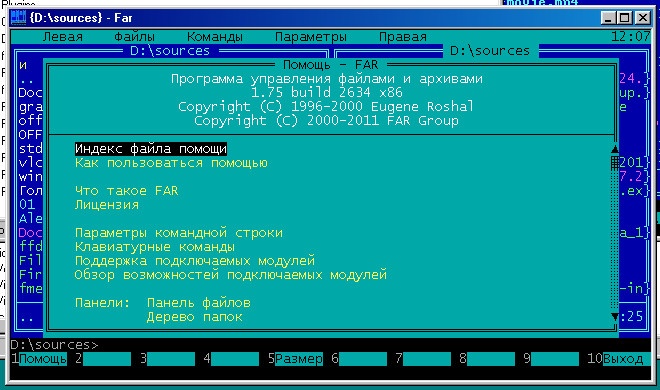Open the 'Панель файлов' help topic

[199, 303]
